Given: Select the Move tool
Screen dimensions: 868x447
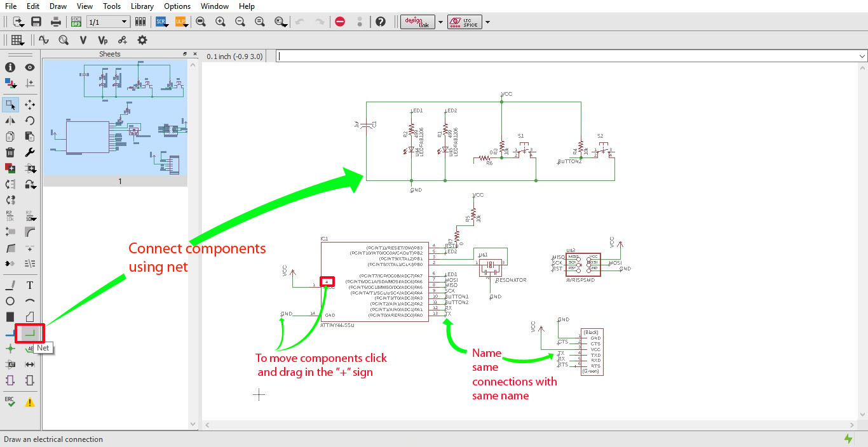Looking at the screenshot, I should point(30,105).
